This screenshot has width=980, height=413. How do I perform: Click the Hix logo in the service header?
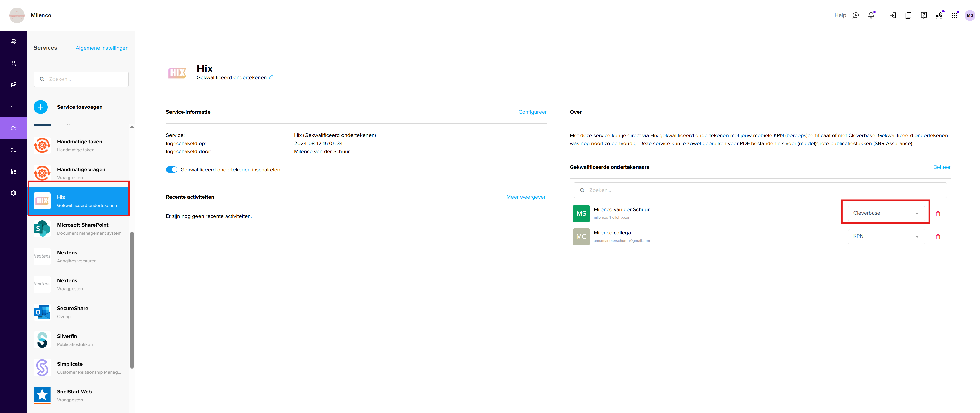coord(177,73)
